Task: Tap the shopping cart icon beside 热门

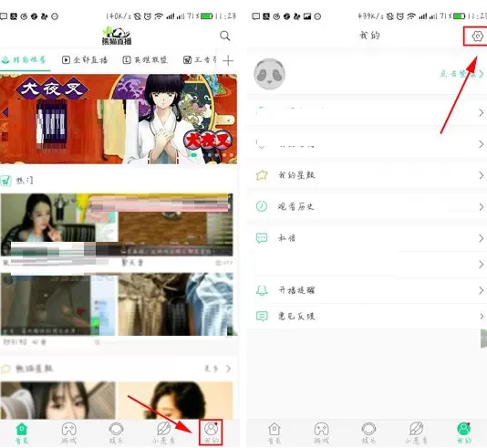Action: point(5,181)
